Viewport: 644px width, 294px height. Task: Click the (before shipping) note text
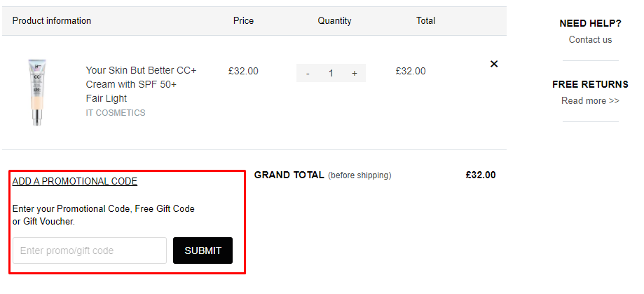coord(359,175)
